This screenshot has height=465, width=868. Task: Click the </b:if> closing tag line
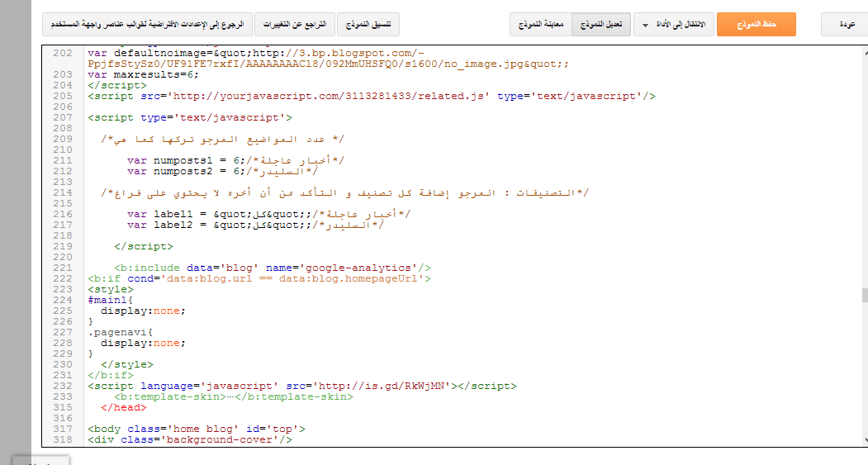point(110,375)
